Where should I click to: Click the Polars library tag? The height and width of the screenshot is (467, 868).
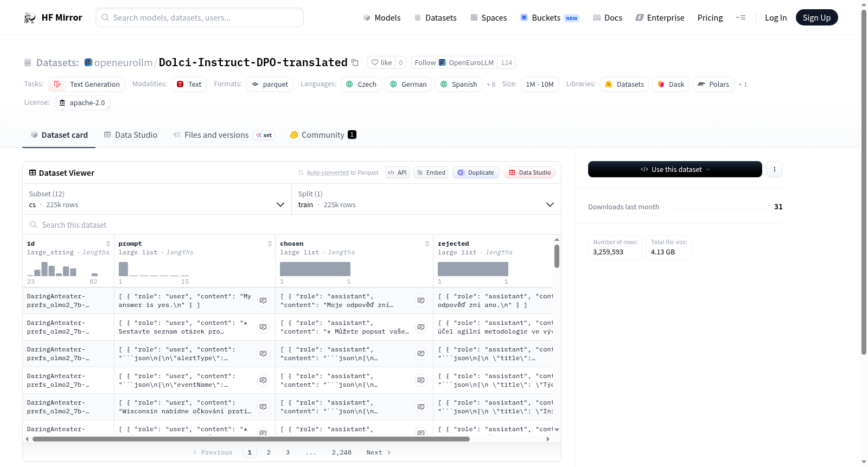(x=713, y=84)
